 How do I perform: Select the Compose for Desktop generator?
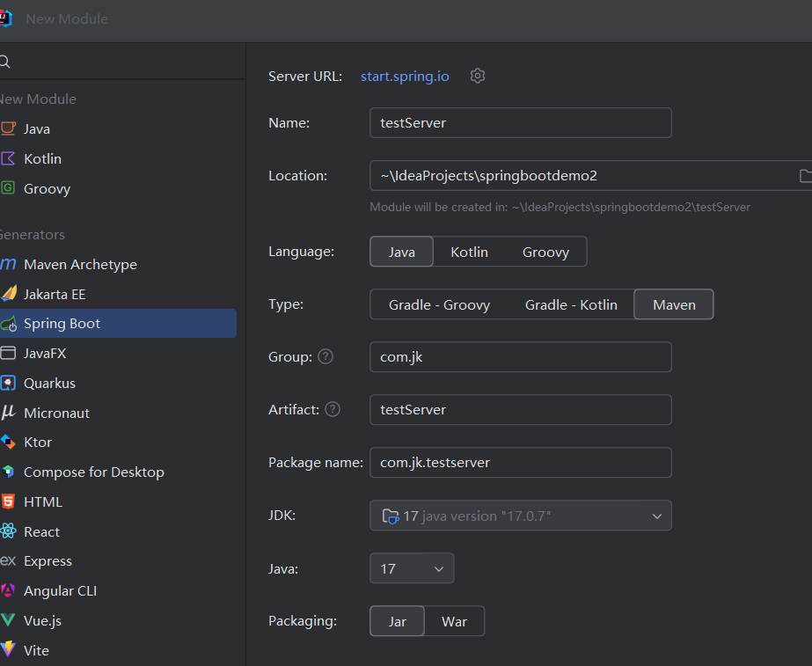[x=118, y=472]
